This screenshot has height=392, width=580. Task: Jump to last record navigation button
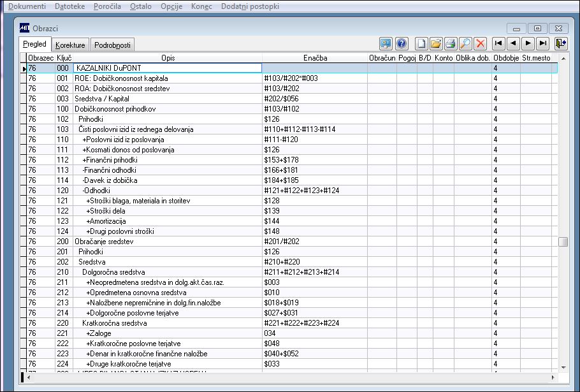pos(543,43)
